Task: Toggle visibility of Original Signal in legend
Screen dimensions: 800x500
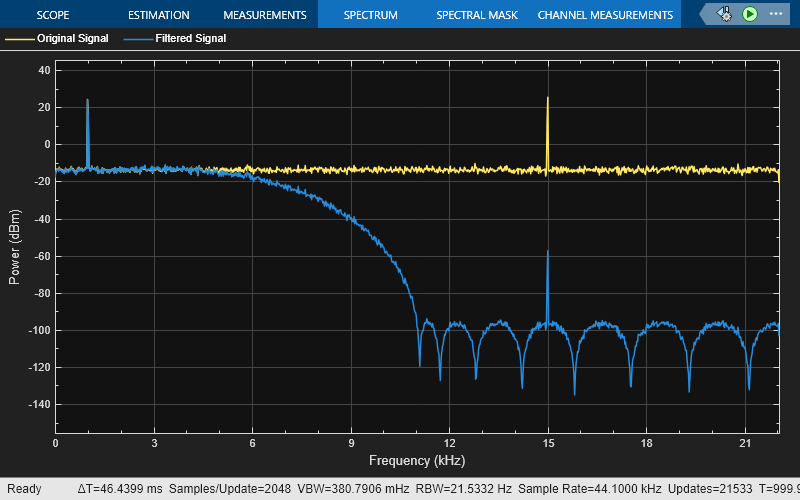Action: (73, 39)
